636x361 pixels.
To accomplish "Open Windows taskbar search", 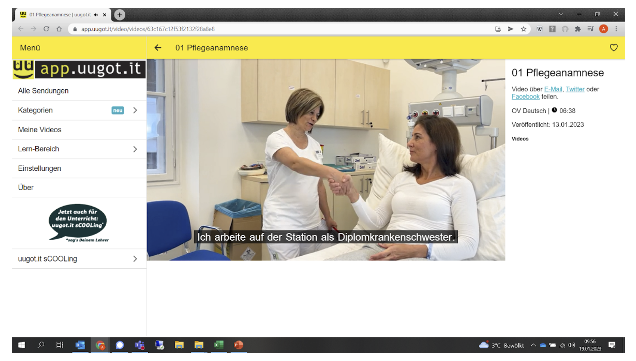I will click(x=41, y=345).
